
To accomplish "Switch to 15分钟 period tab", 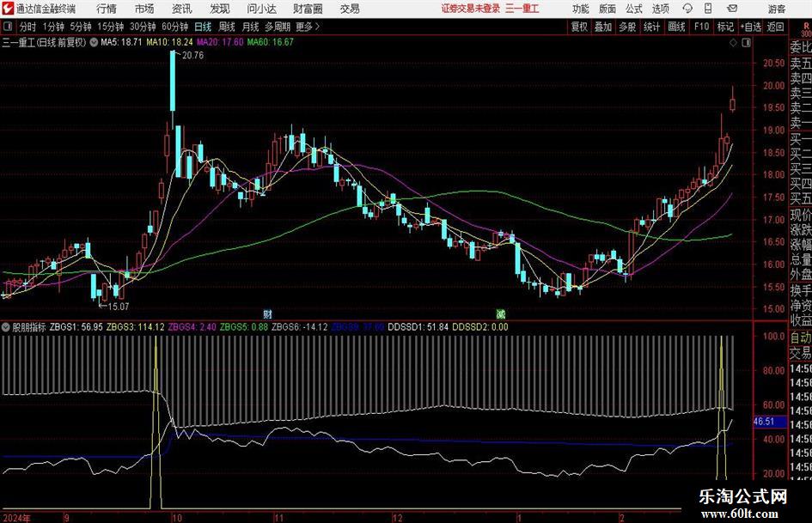I will (x=111, y=27).
